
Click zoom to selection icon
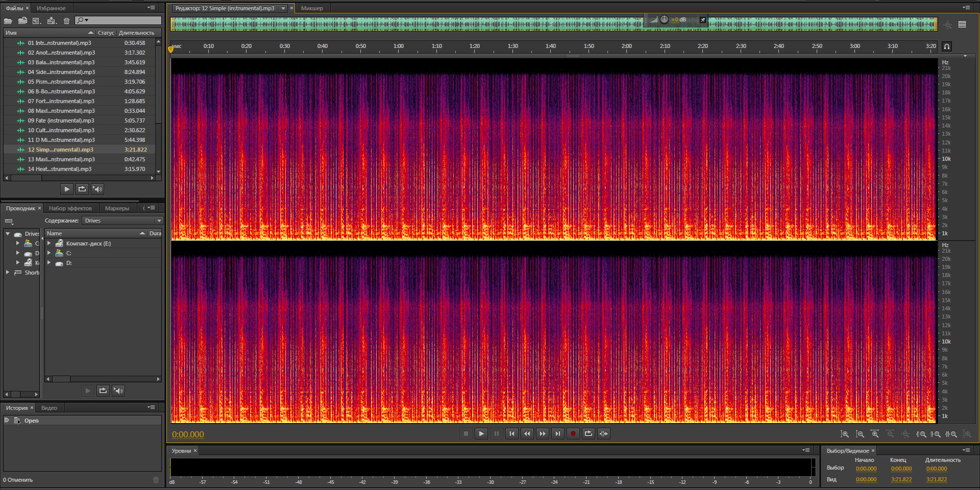(x=951, y=434)
